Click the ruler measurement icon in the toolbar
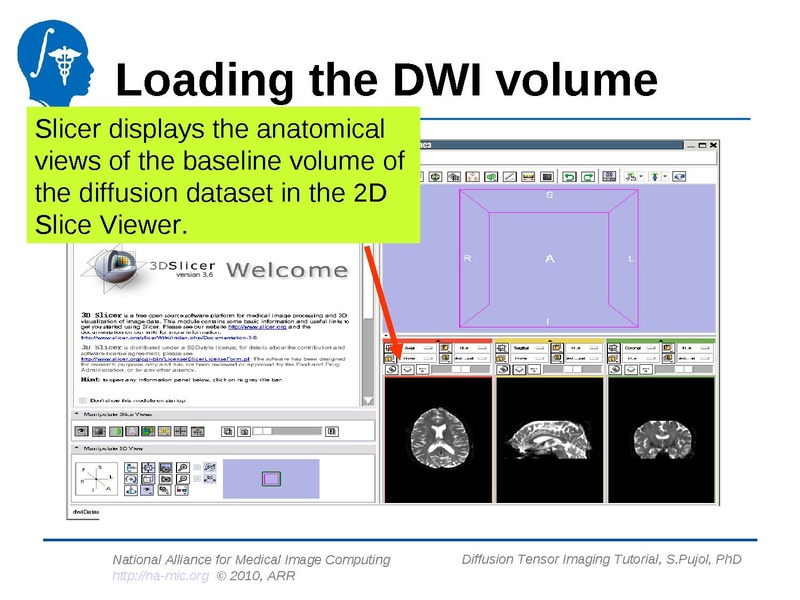The width and height of the screenshot is (800, 600). point(528,177)
